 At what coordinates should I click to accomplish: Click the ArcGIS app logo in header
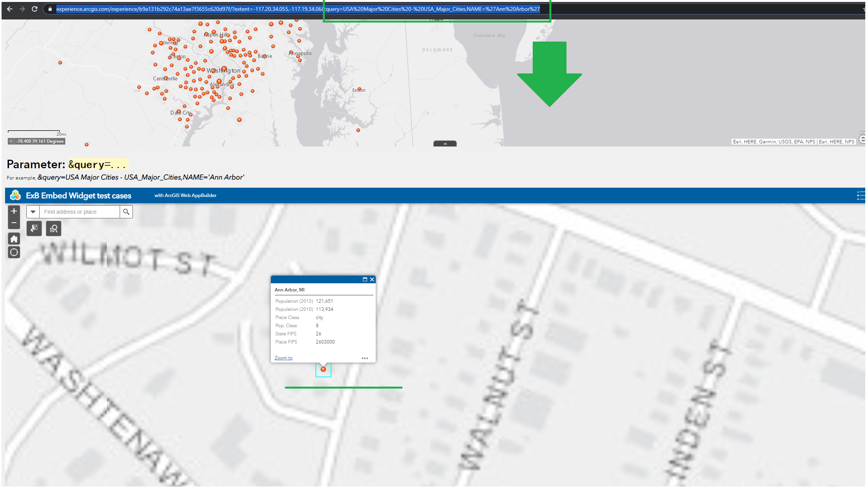pos(15,195)
